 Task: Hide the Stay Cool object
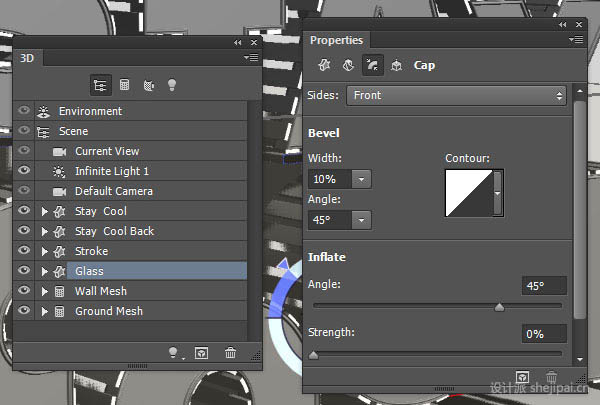24,210
